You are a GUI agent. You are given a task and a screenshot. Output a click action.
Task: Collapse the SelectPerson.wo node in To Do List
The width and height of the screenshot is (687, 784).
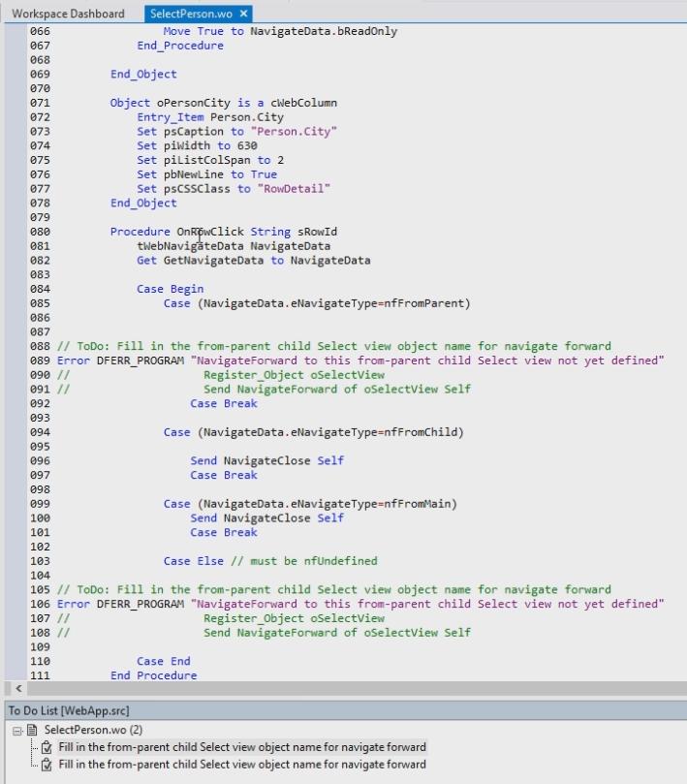point(18,730)
